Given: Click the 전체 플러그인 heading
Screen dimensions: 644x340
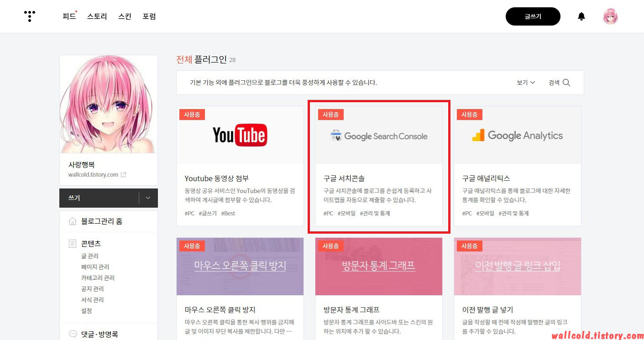Looking at the screenshot, I should pos(201,59).
